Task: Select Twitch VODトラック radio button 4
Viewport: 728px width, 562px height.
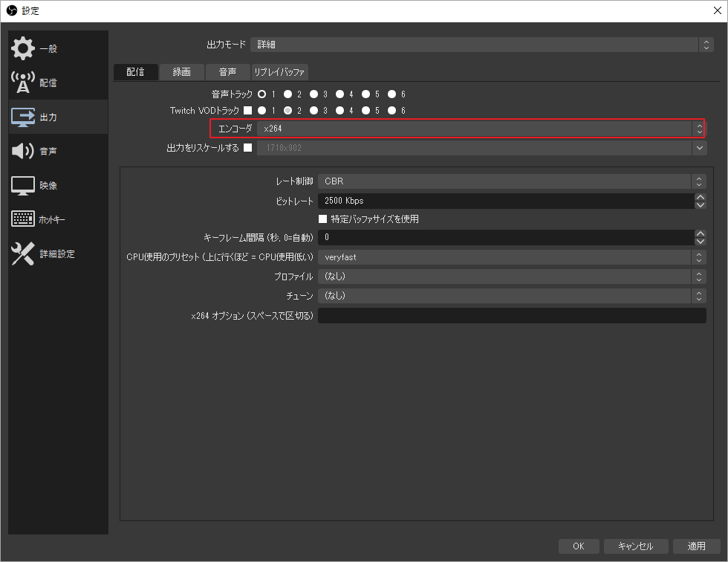Action: point(340,111)
